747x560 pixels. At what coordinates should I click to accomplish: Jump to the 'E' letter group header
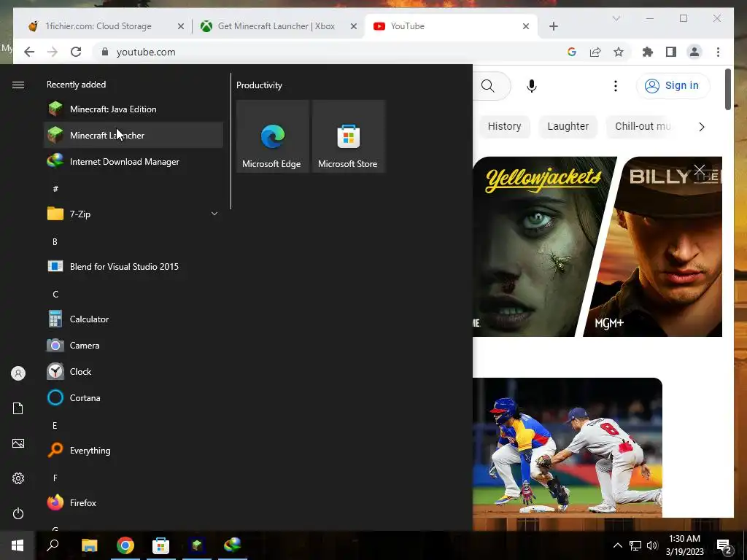(55, 426)
